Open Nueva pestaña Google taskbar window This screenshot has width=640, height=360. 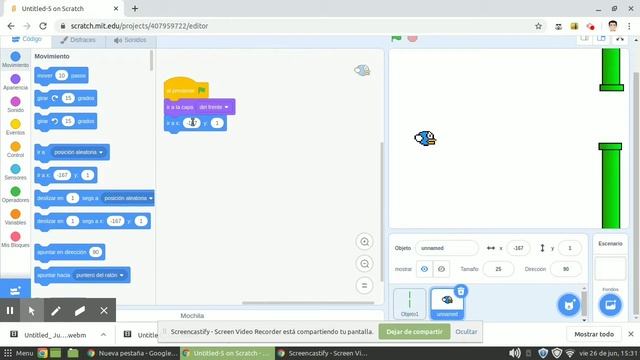[133, 353]
